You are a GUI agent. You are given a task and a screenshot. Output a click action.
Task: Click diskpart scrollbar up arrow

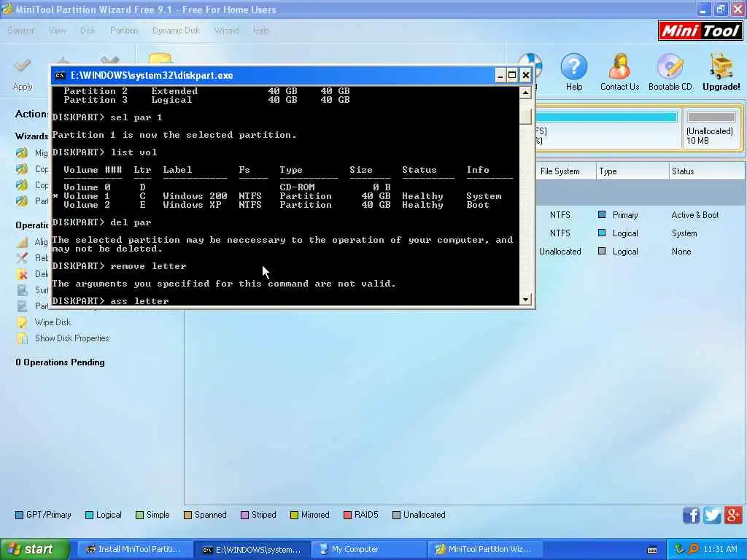coord(525,93)
